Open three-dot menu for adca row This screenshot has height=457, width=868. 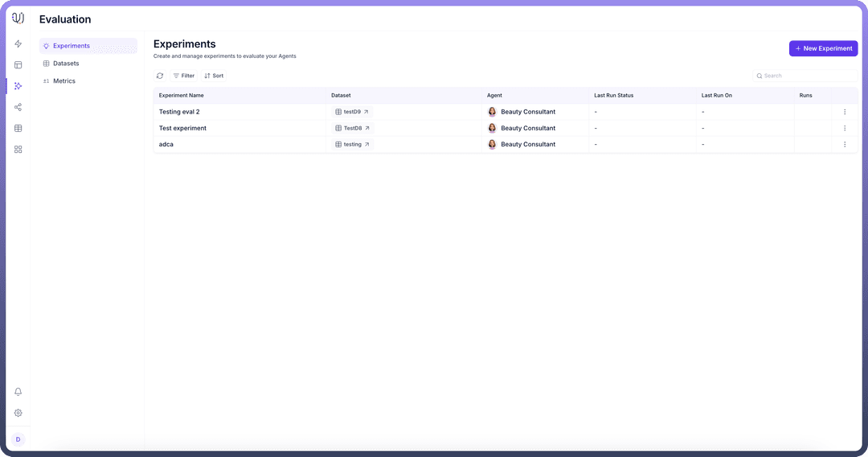click(x=845, y=144)
